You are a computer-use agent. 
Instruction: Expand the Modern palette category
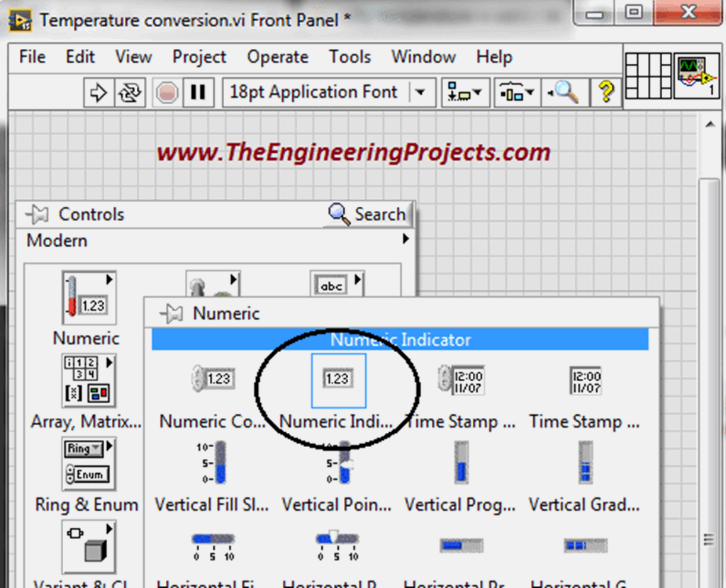[x=406, y=240]
